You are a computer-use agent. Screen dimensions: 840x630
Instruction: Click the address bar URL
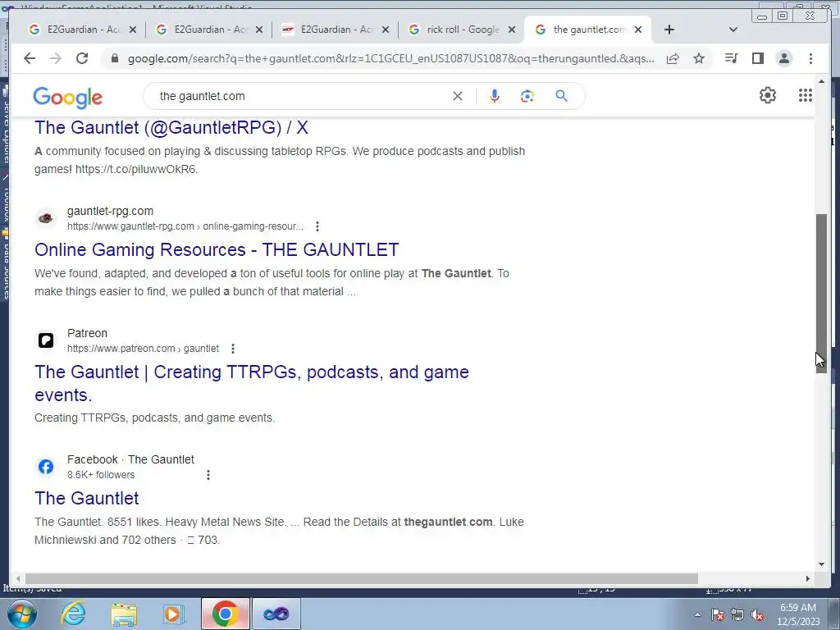click(390, 58)
